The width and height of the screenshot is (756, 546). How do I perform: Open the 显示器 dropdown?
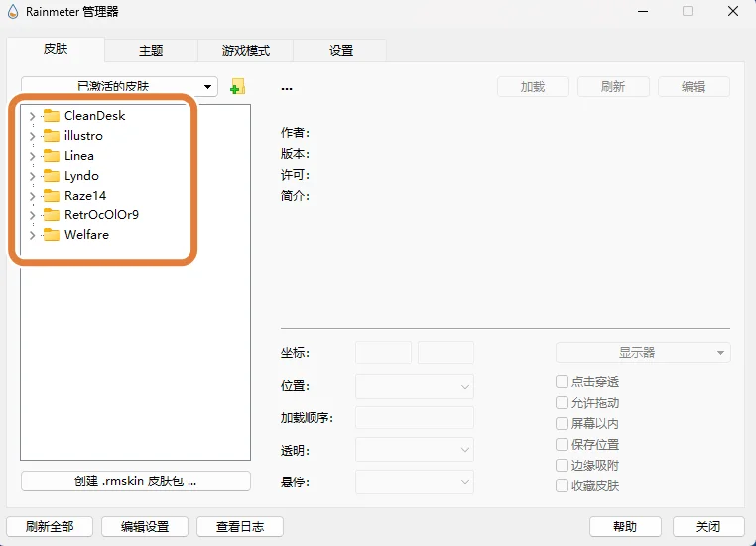(643, 353)
